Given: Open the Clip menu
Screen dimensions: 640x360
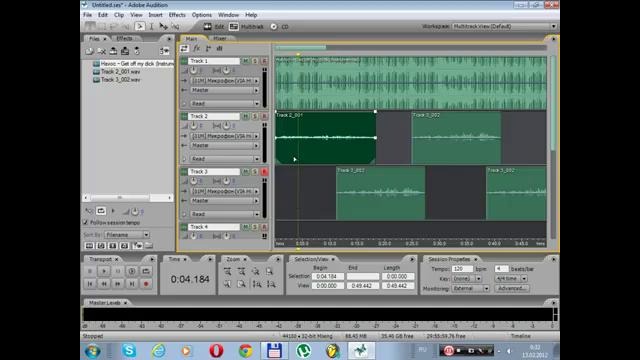Looking at the screenshot, I should coord(119,15).
